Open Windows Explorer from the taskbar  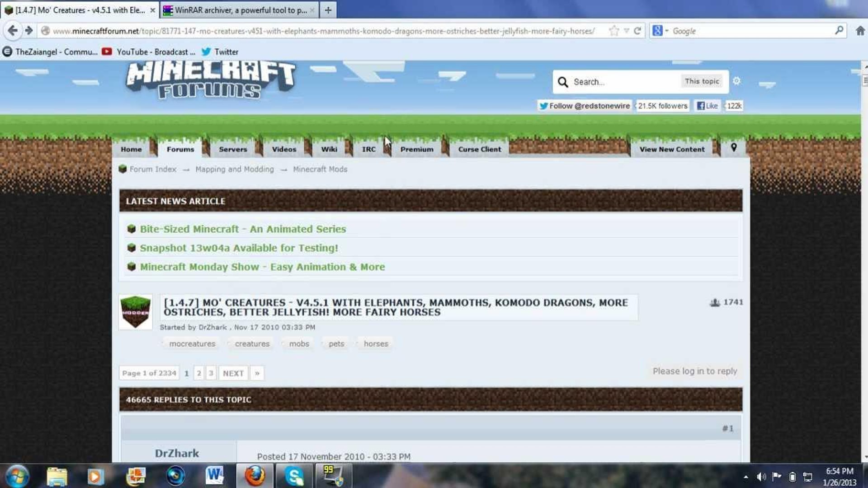(x=57, y=476)
